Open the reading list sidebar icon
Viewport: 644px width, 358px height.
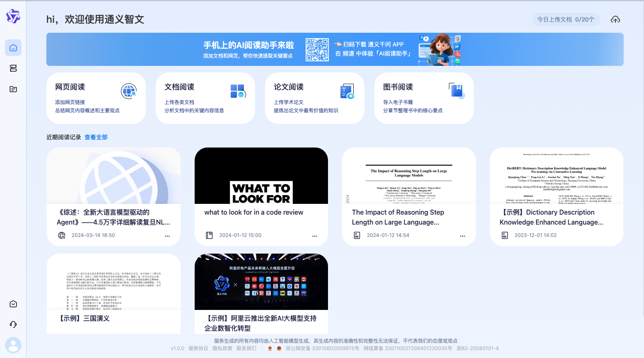tap(13, 68)
